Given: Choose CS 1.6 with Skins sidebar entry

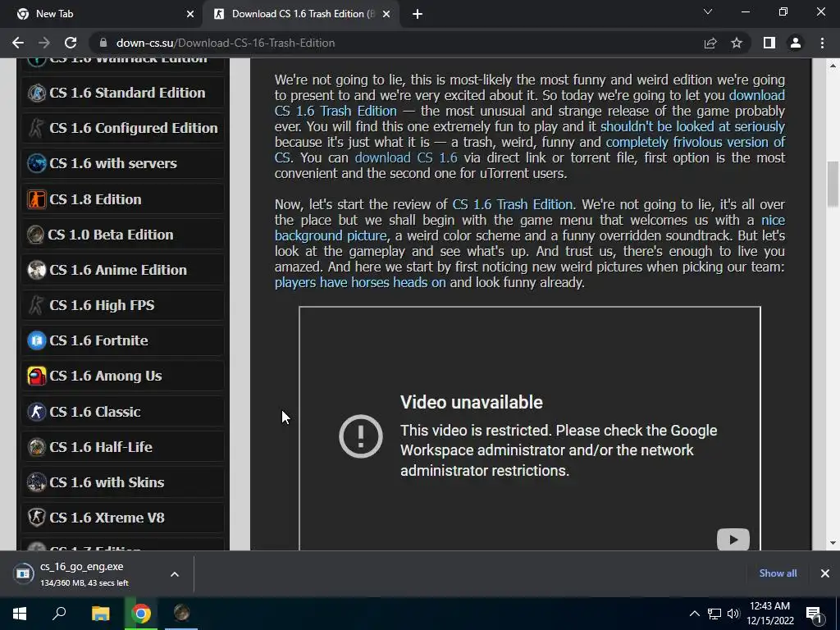Looking at the screenshot, I should click(107, 482).
